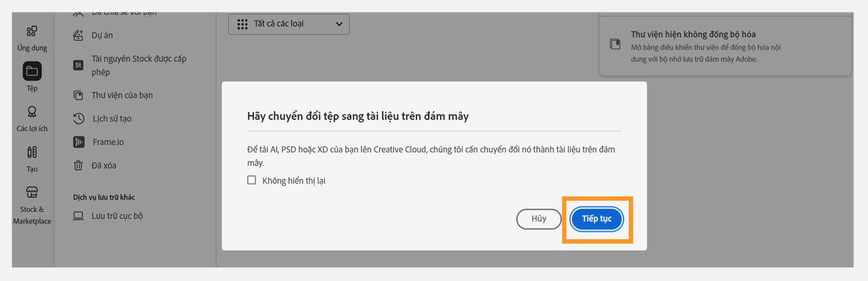This screenshot has height=281, width=868.
Task: Open the Ứng dụng apps icon
Action: pos(32,31)
